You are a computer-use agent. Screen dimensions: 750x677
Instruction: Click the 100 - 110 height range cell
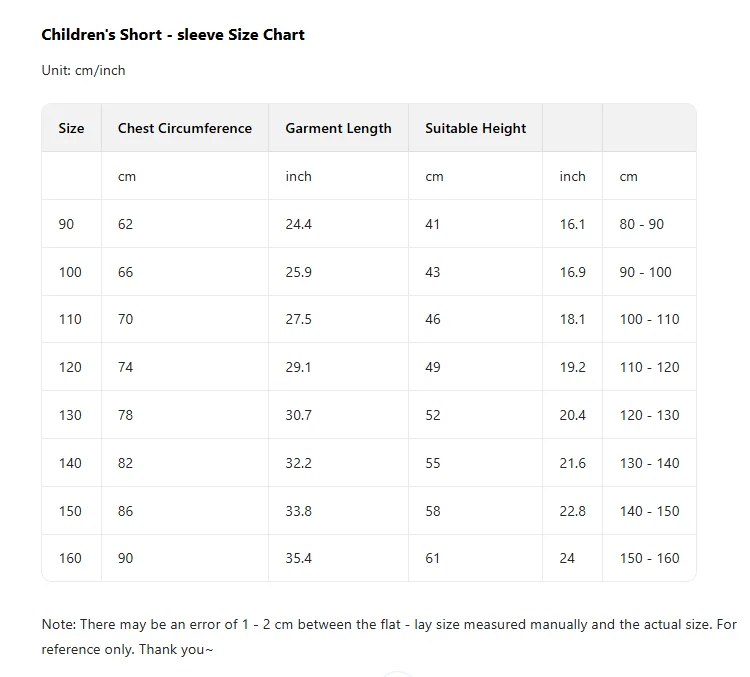point(650,319)
